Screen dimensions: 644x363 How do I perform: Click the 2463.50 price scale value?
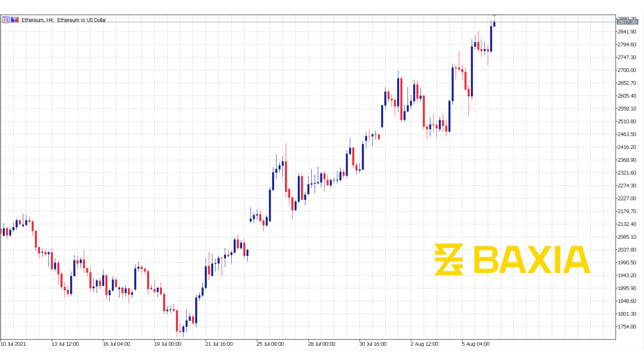627,134
